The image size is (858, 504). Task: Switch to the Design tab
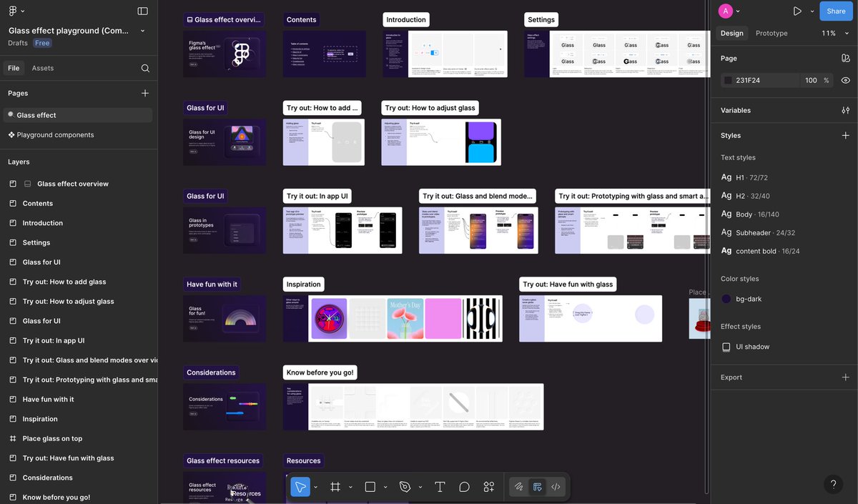[x=731, y=33]
